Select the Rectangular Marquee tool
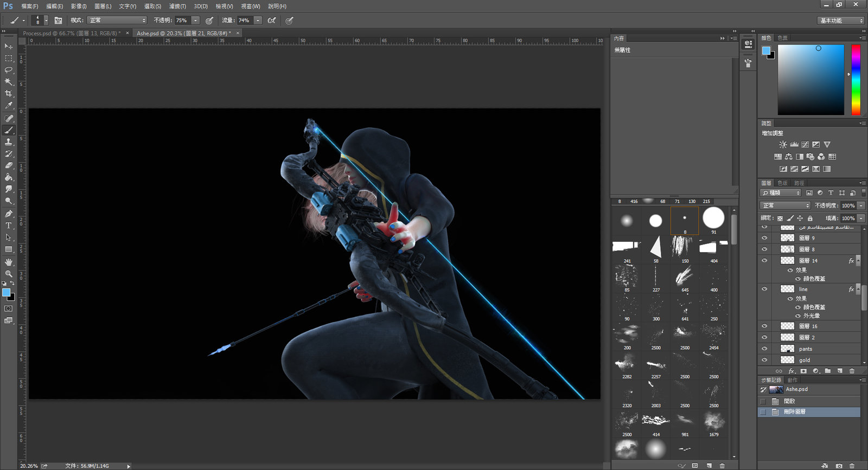Screen dimensions: 868x470 click(9, 58)
